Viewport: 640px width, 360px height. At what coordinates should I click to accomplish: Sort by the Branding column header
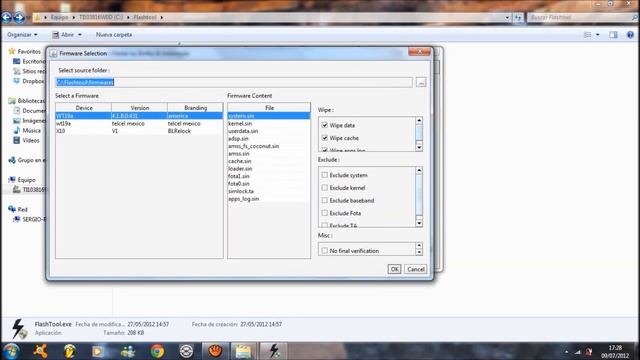[x=196, y=108]
